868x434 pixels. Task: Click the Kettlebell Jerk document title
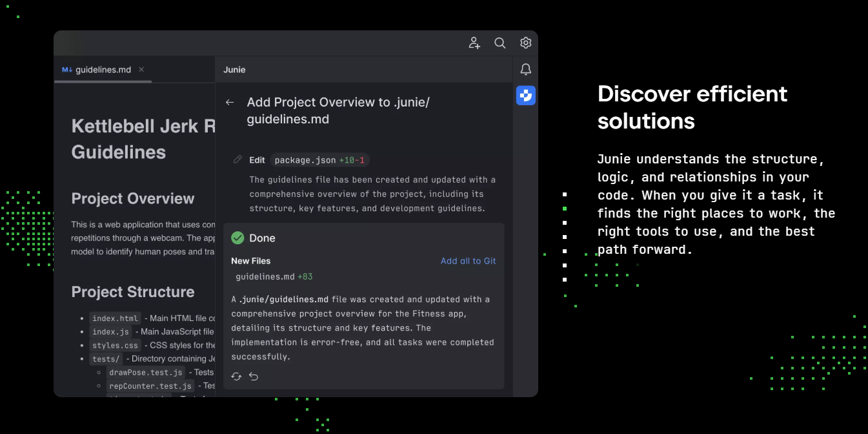coord(143,139)
